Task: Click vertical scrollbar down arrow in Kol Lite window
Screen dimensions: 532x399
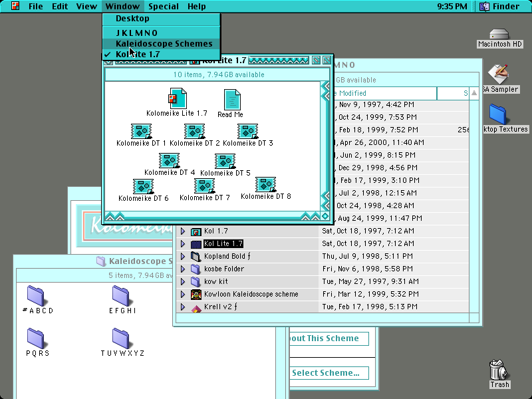Action: point(325,205)
